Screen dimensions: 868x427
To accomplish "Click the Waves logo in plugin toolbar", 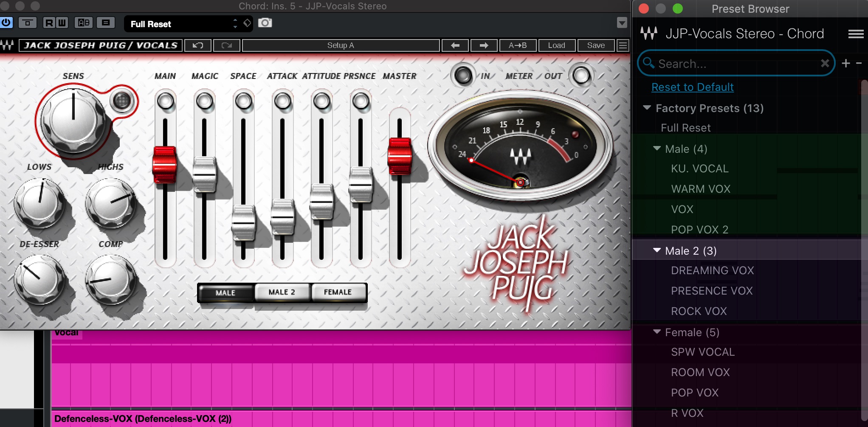I will (x=7, y=45).
